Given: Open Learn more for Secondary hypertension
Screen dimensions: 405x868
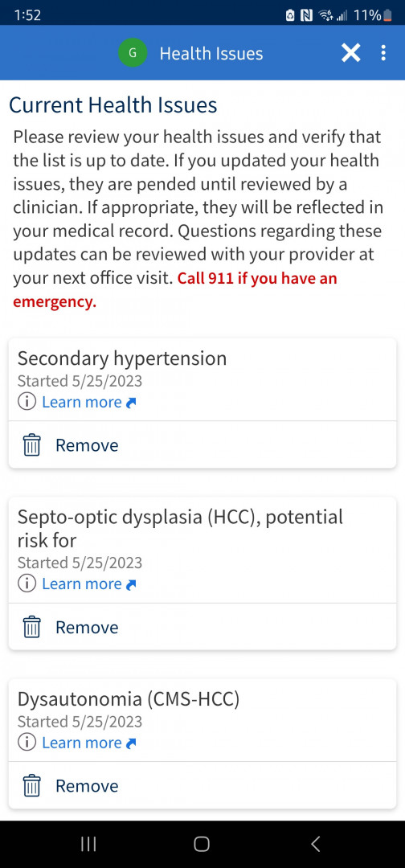Looking at the screenshot, I should tap(89, 402).
